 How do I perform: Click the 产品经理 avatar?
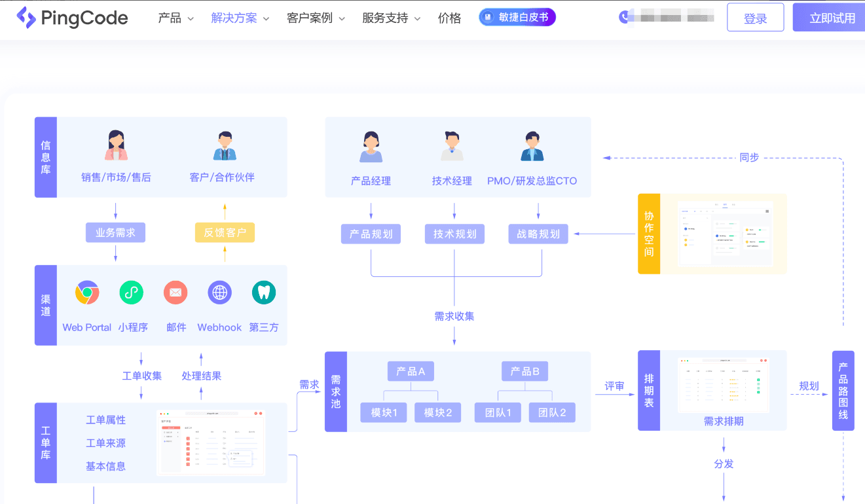(371, 147)
